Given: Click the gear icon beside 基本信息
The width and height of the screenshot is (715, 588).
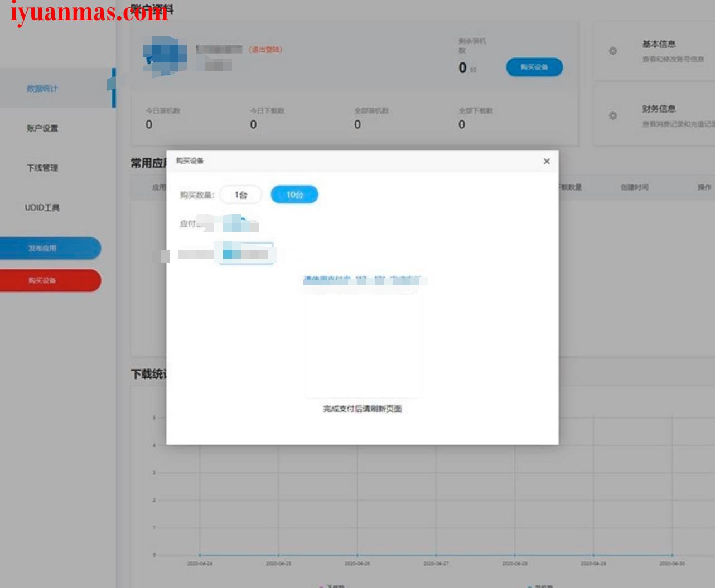Looking at the screenshot, I should point(613,51).
